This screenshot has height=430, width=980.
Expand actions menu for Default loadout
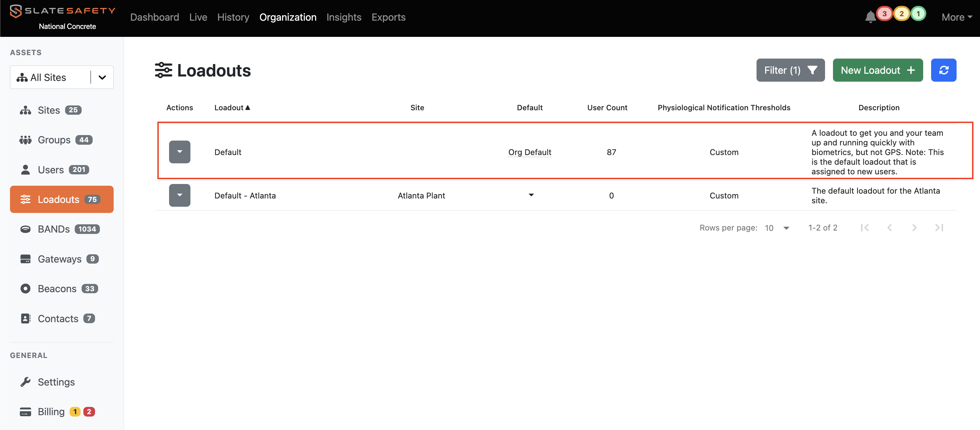click(179, 152)
